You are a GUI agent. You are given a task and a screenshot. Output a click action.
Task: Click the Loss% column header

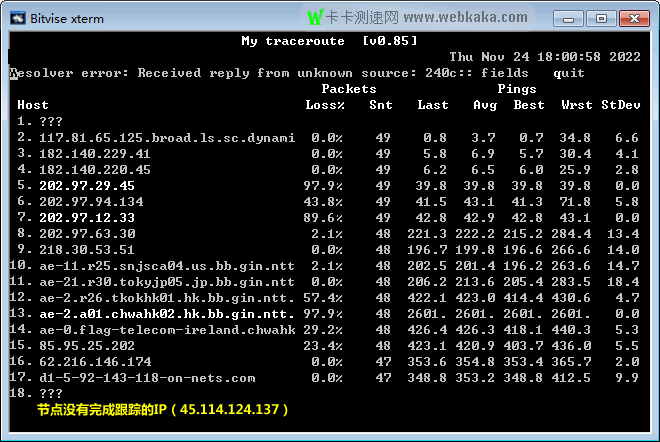(x=324, y=105)
